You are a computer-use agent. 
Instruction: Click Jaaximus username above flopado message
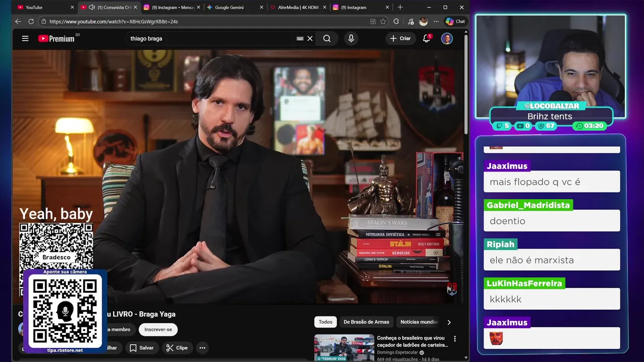click(507, 166)
